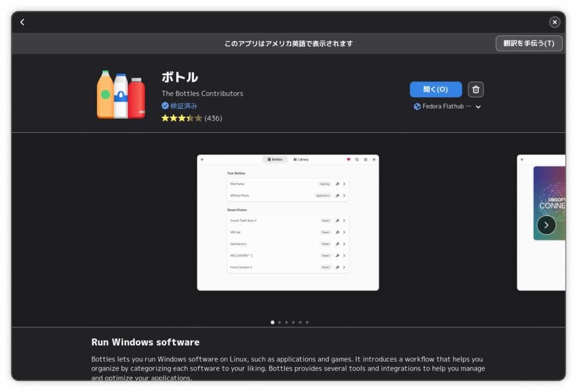Open the main Bottles screenshot thumbnail
This screenshot has width=577, height=392.
pyautogui.click(x=287, y=222)
